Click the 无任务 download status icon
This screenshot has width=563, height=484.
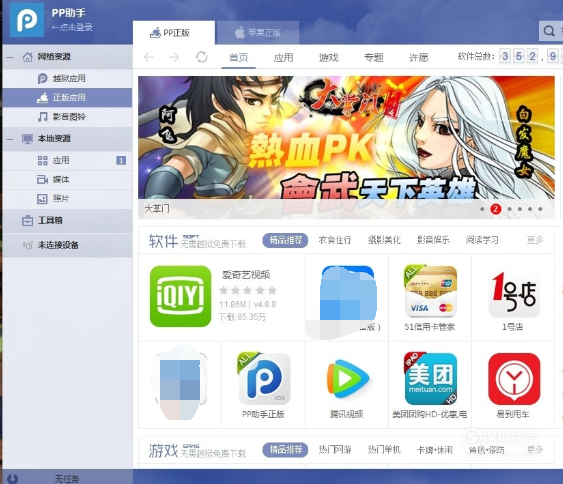click(12, 478)
